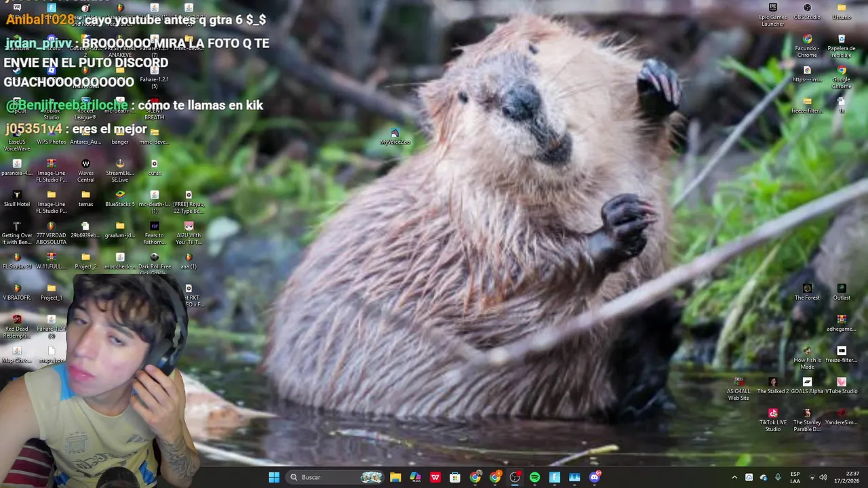Select the WPS Photos desktop icon

coord(52,136)
